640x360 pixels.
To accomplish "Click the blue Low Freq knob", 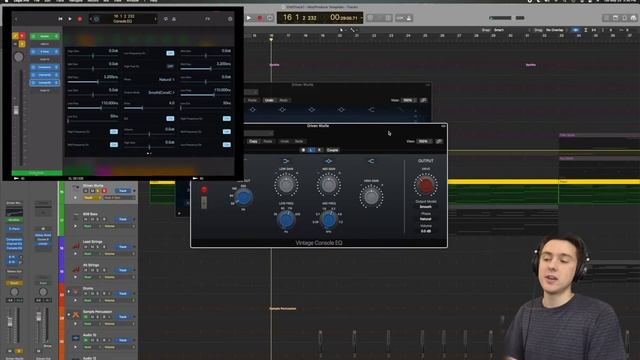I will [286, 220].
